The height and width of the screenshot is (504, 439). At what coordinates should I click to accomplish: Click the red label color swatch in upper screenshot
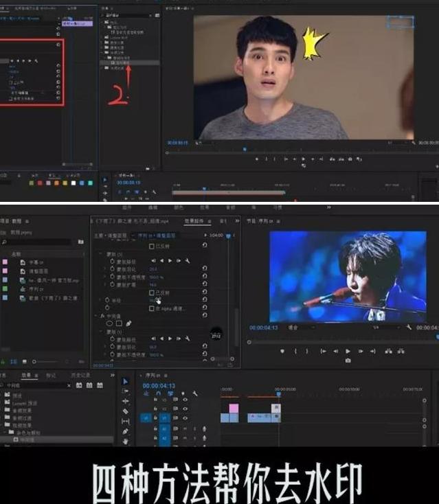pyautogui.click(x=40, y=183)
